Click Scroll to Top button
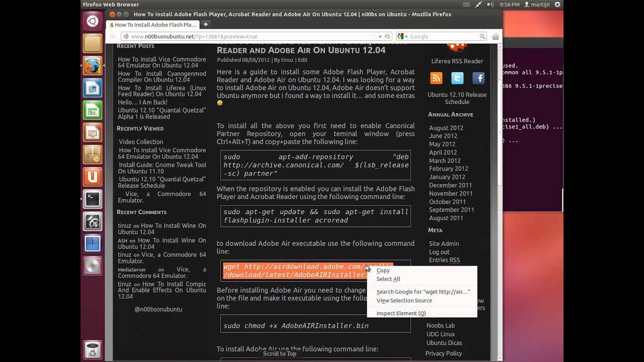 tap(279, 353)
